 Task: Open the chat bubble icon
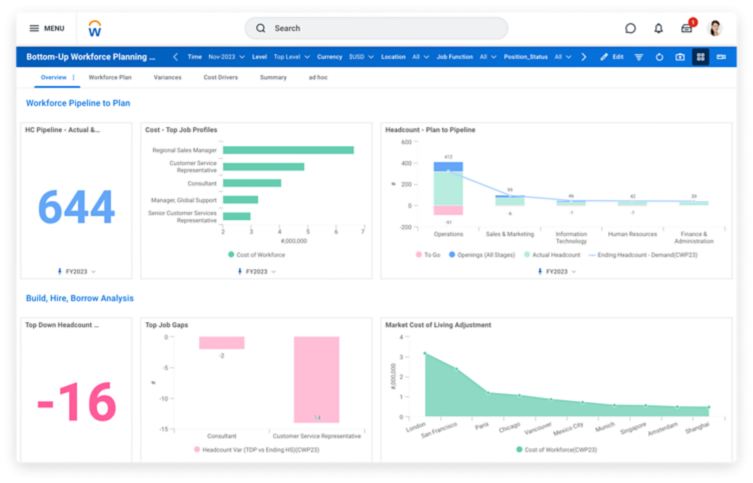(x=630, y=28)
